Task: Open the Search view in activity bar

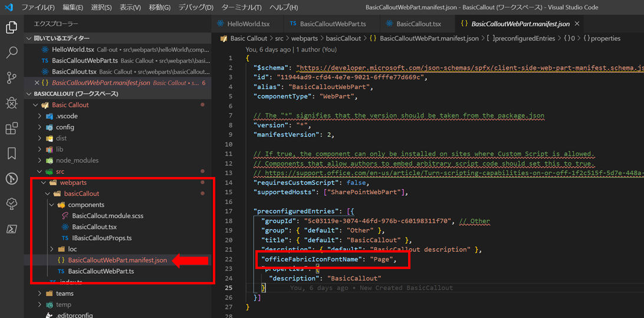Action: click(12, 53)
